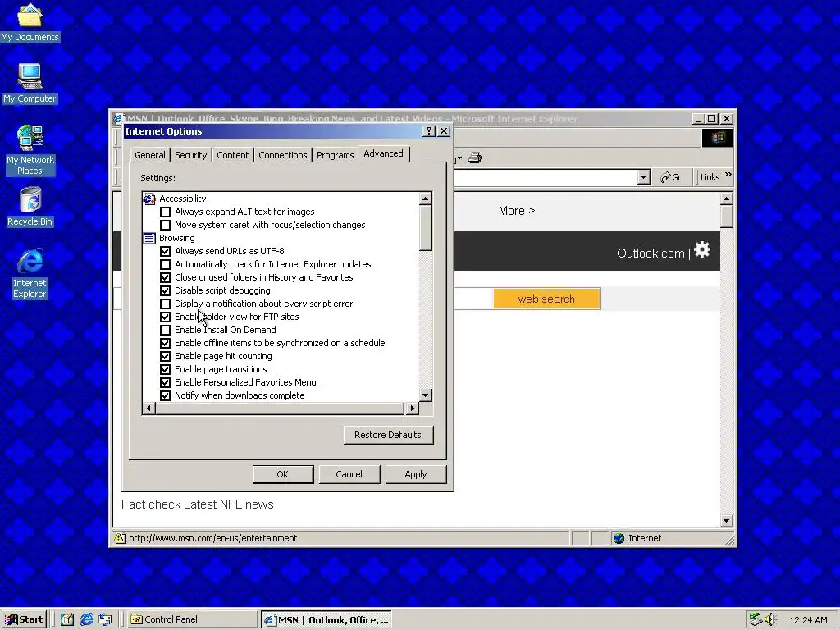The width and height of the screenshot is (840, 630).
Task: Uncheck Close unused folders in History
Action: click(166, 277)
